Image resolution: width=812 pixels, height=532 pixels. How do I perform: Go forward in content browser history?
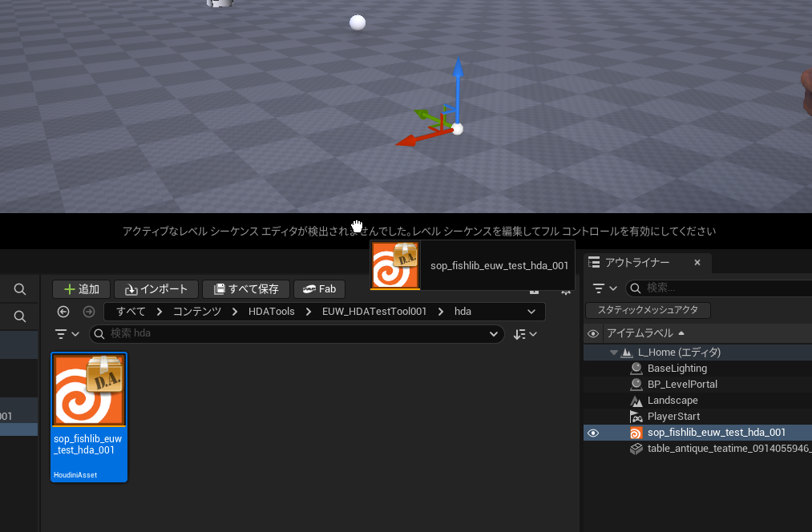pyautogui.click(x=89, y=312)
